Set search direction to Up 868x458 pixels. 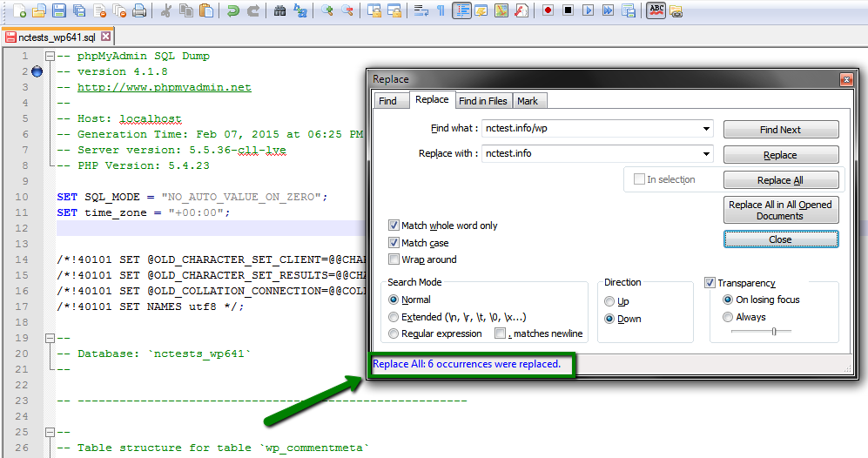click(x=610, y=301)
